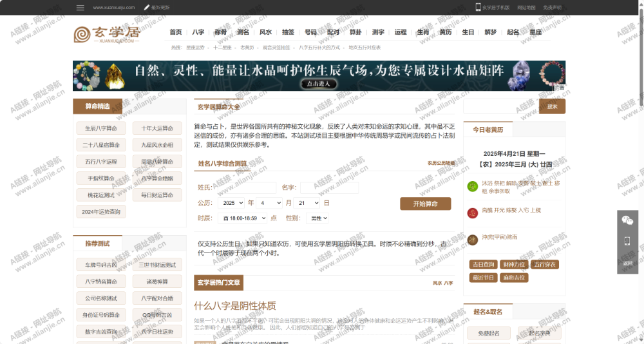Click the 起名字典 button
644x344 pixels.
(x=540, y=333)
